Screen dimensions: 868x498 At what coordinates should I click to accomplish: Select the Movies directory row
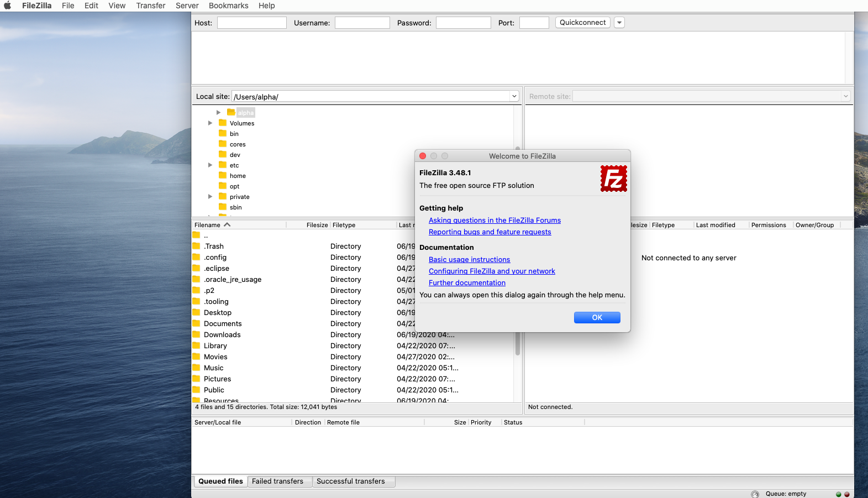(353, 357)
